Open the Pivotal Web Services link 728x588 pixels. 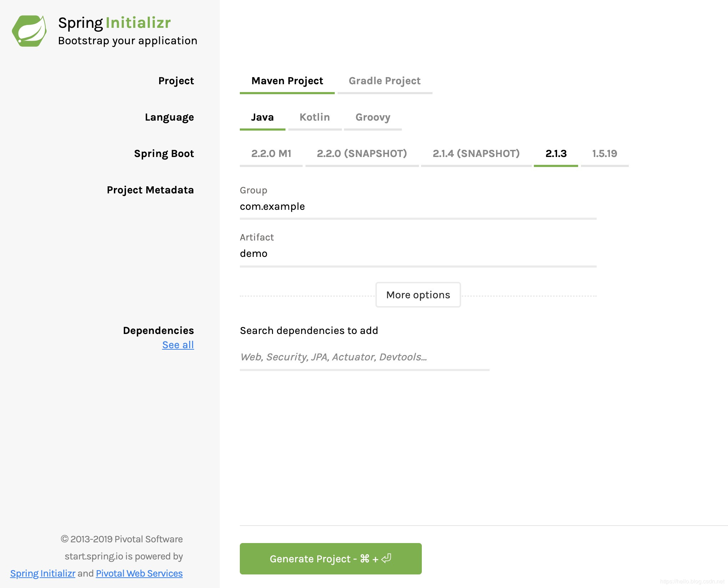pyautogui.click(x=139, y=573)
